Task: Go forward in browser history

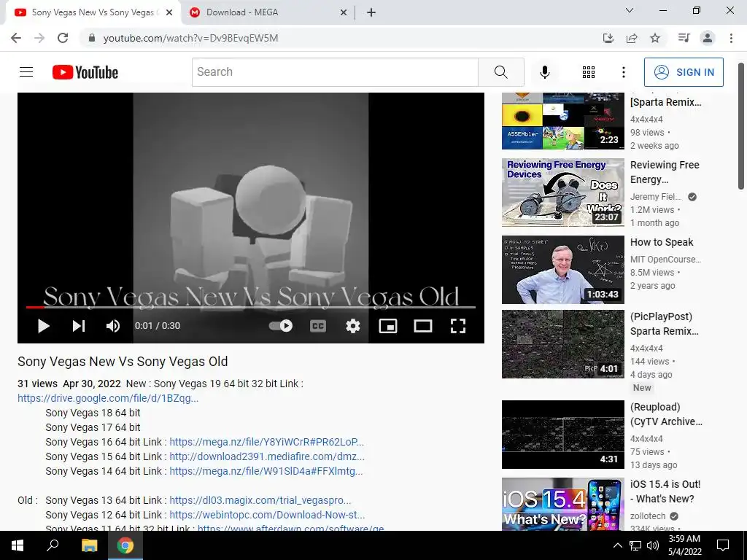Action: (39, 38)
